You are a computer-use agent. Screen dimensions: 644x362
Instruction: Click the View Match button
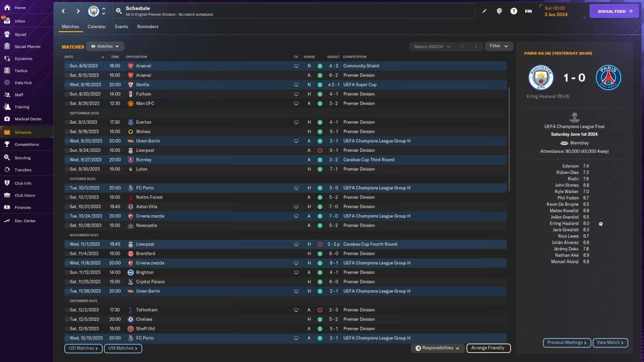click(610, 342)
